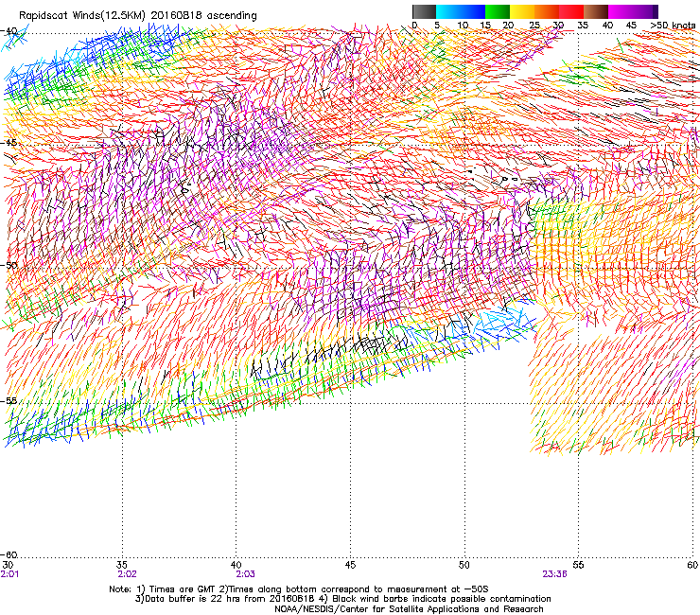The width and height of the screenshot is (700, 615).
Task: Click the note line starting 'Note: 1) Times are GMT'
Action: pyautogui.click(x=299, y=589)
